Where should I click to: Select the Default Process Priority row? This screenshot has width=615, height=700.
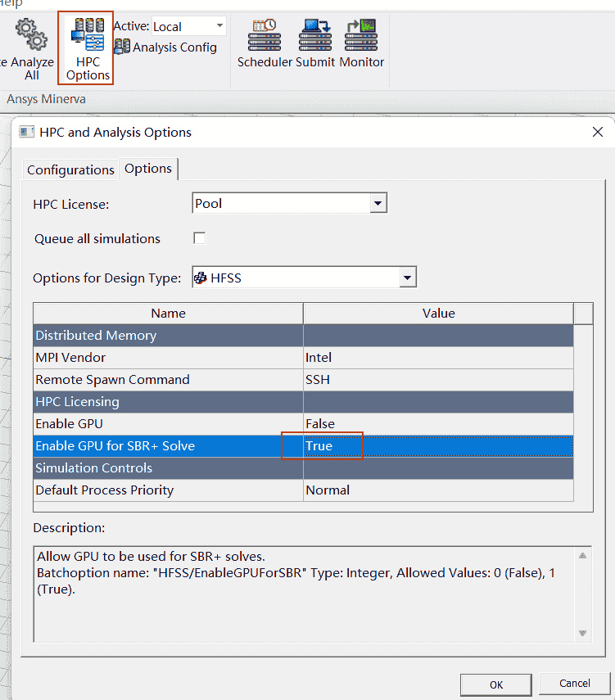coord(169,490)
